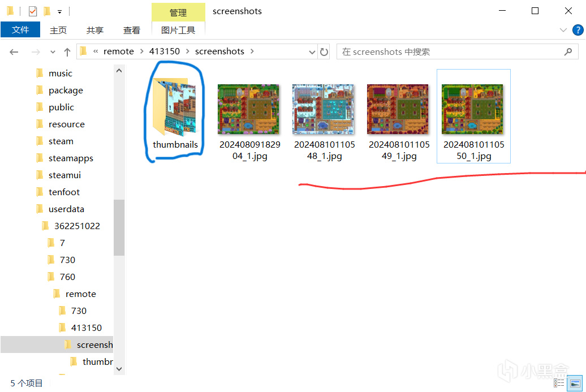Viewport: 586px width, 392px height.
Task: Refresh the folder view
Action: tap(324, 52)
